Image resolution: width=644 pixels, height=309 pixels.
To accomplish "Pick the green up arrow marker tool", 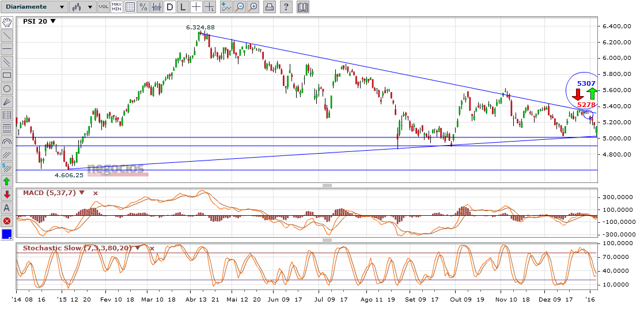I will 7,181.
